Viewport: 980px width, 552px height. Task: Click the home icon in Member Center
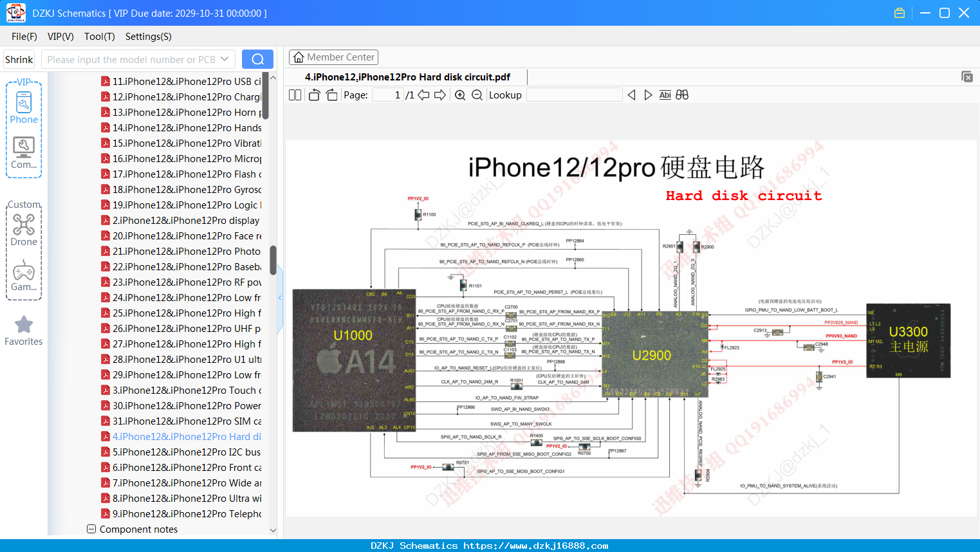point(299,57)
